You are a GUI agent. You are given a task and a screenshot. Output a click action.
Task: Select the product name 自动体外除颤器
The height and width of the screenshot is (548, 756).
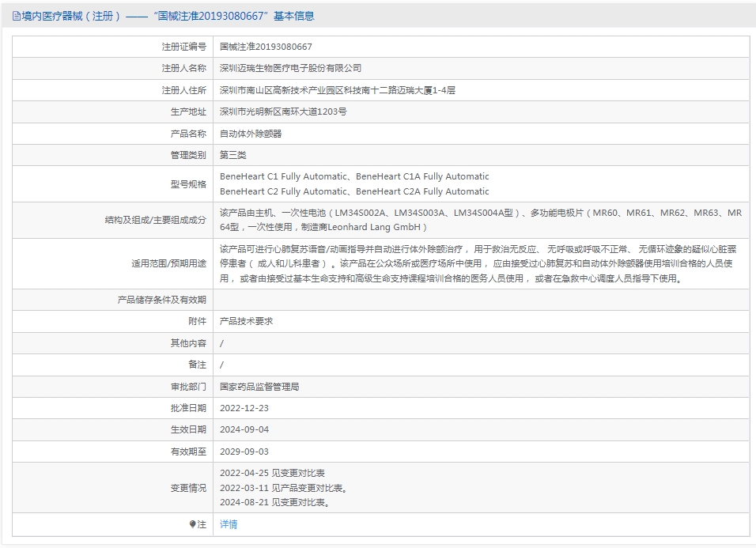pyautogui.click(x=251, y=134)
